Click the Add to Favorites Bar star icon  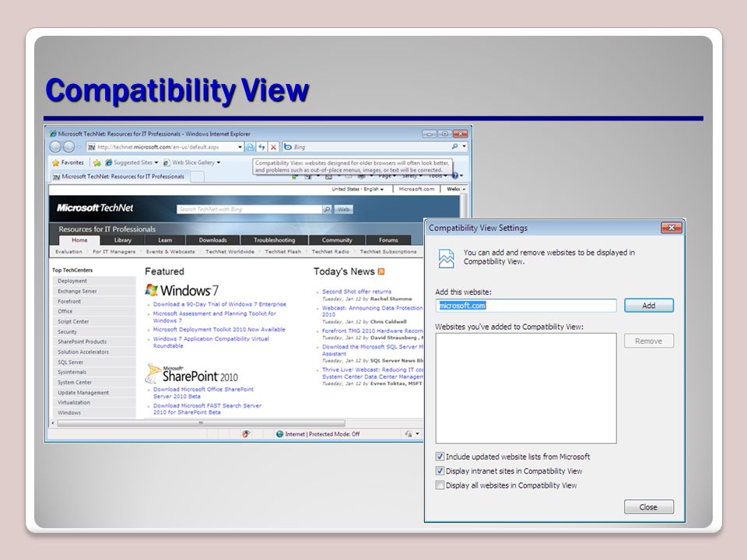point(97,163)
